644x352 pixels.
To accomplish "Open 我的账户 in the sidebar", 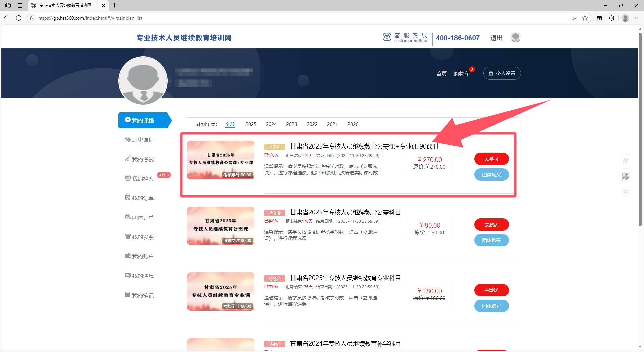I will [x=140, y=256].
